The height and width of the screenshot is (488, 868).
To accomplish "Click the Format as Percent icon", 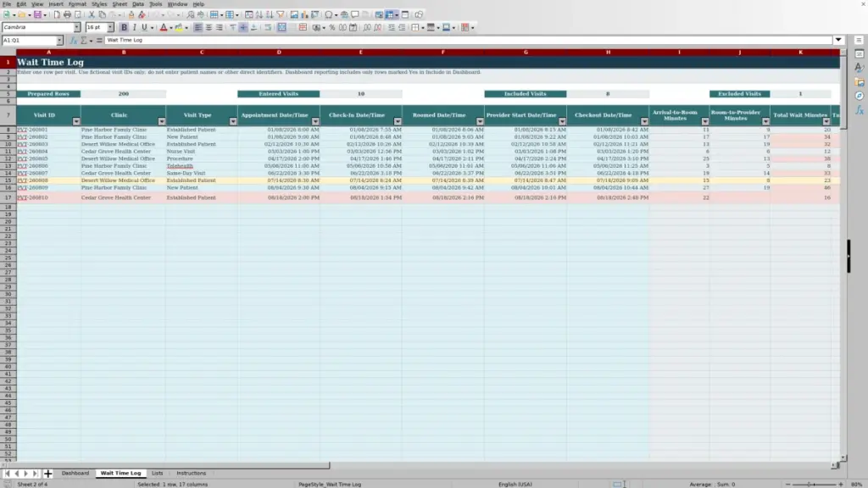I will pos(332,27).
